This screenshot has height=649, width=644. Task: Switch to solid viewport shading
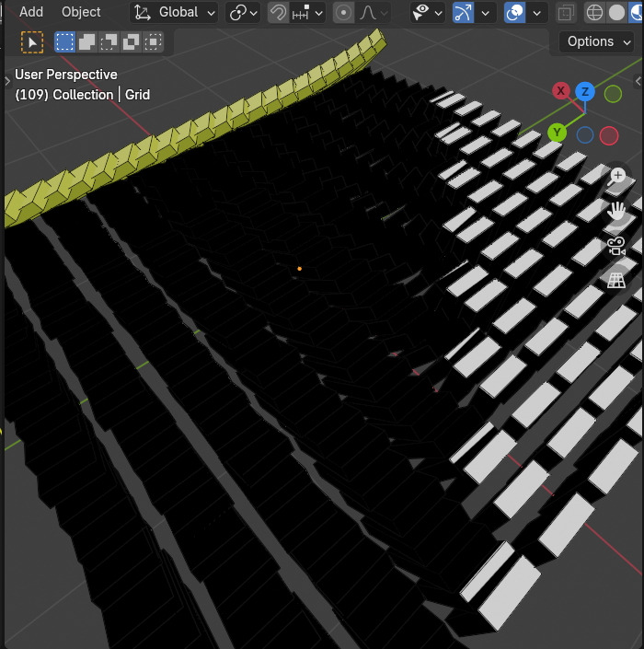(x=616, y=13)
